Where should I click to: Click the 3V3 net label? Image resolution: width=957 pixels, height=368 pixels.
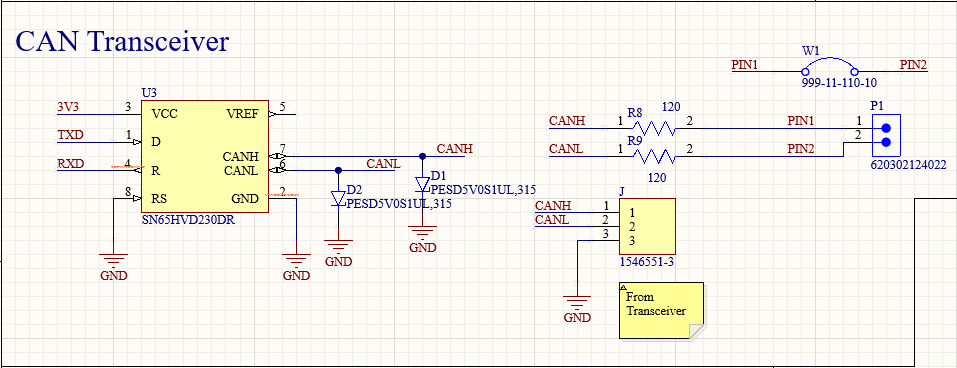pyautogui.click(x=68, y=107)
